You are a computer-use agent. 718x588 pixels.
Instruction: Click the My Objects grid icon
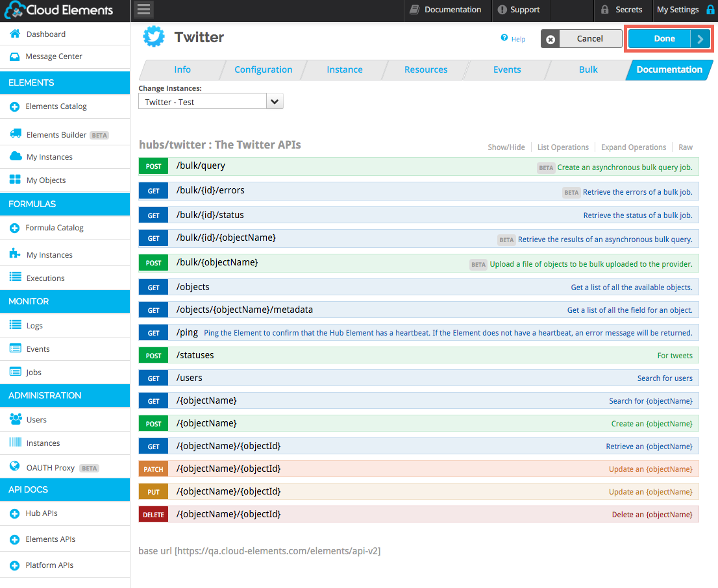click(x=15, y=180)
